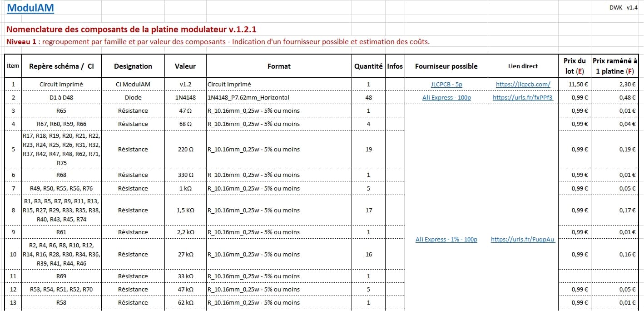Click the Fourniseur possible header cell
644x311 pixels.
(x=446, y=66)
